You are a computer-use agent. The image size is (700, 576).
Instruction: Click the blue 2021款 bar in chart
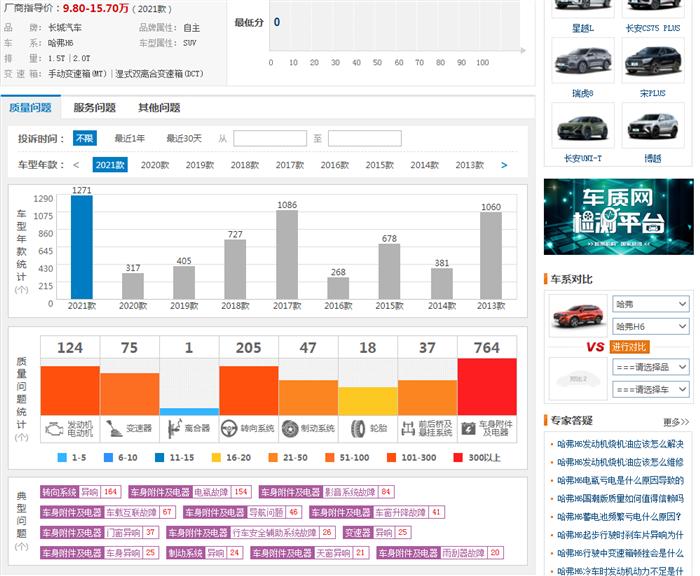pos(82,247)
